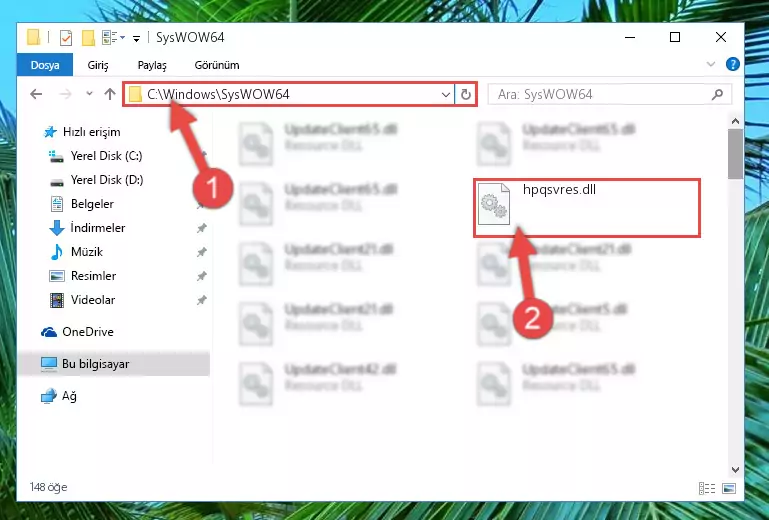769x520 pixels.
Task: Expand the ribbon with the chevron
Action: click(711, 64)
